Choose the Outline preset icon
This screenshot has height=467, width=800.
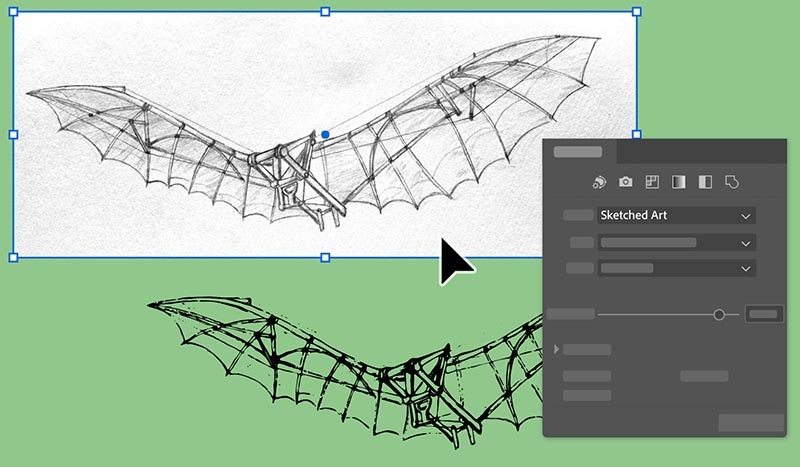(732, 182)
